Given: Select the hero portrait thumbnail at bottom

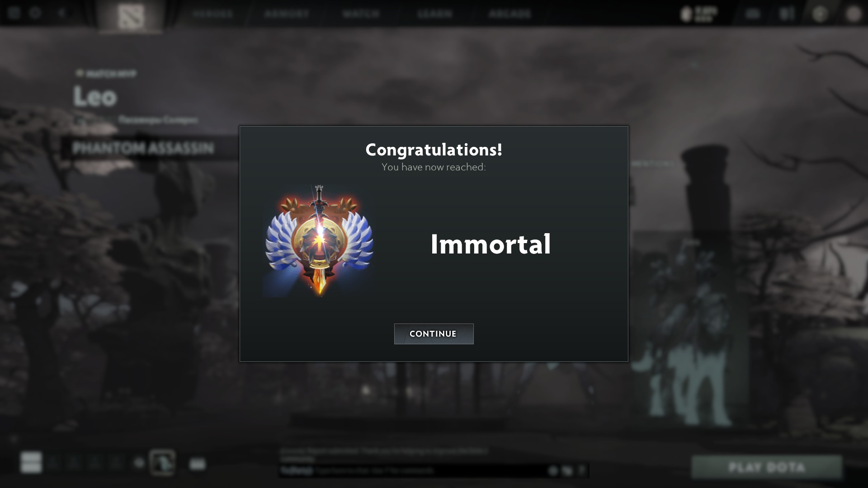Looking at the screenshot, I should pyautogui.click(x=162, y=462).
